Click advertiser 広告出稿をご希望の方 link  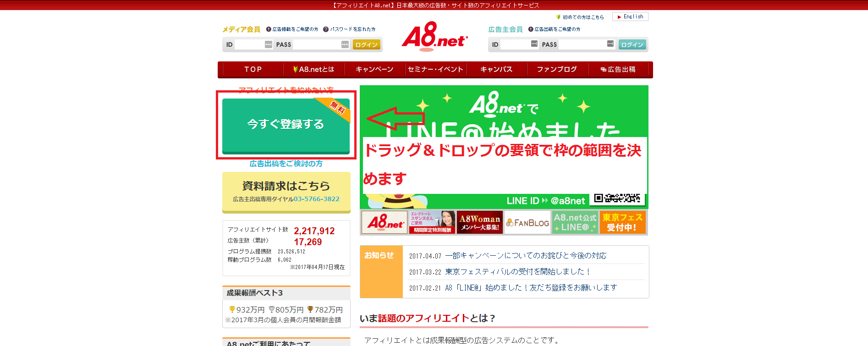(557, 29)
